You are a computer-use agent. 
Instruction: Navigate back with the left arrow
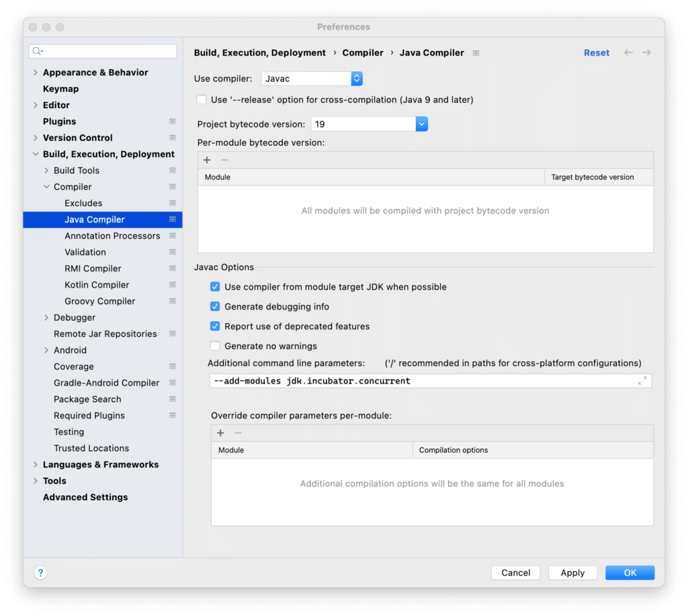(628, 52)
